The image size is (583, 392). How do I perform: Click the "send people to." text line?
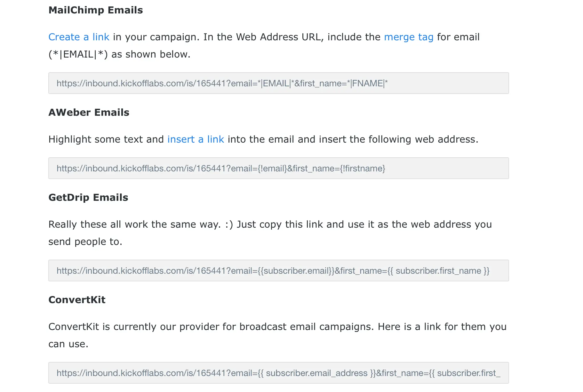click(x=85, y=242)
